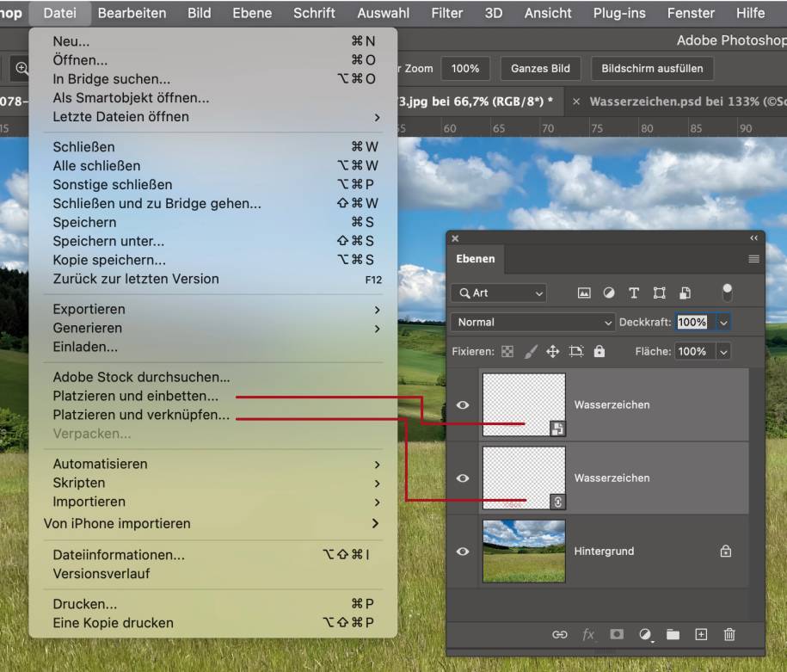Click the shape layer filter icon
The width and height of the screenshot is (787, 672).
[659, 293]
